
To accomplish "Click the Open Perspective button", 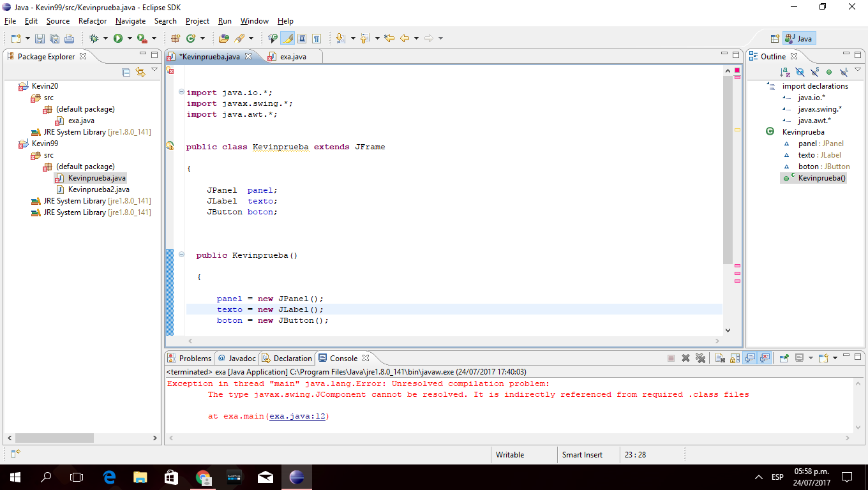I will (x=774, y=38).
